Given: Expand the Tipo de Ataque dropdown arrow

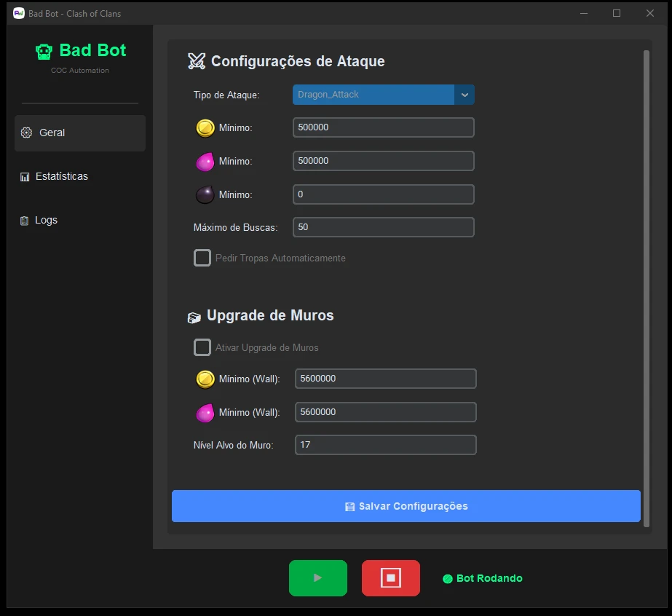Looking at the screenshot, I should pyautogui.click(x=465, y=95).
